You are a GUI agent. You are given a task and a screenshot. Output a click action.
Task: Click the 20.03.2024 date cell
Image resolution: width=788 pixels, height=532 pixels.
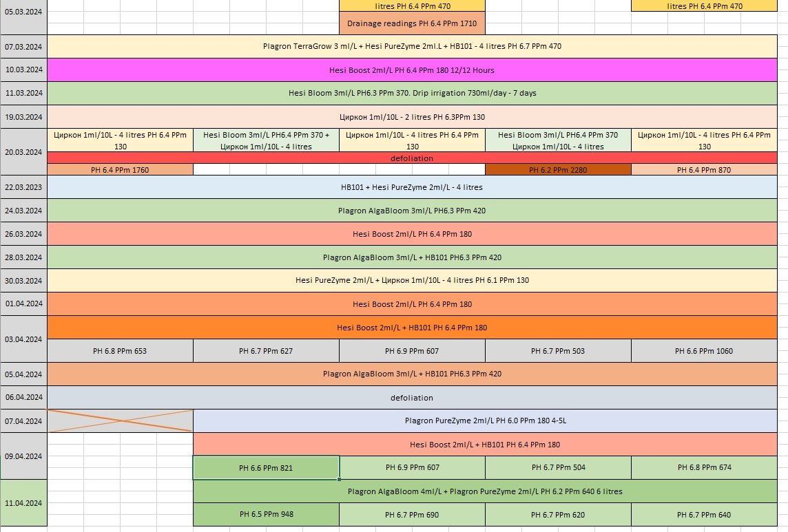click(x=23, y=152)
